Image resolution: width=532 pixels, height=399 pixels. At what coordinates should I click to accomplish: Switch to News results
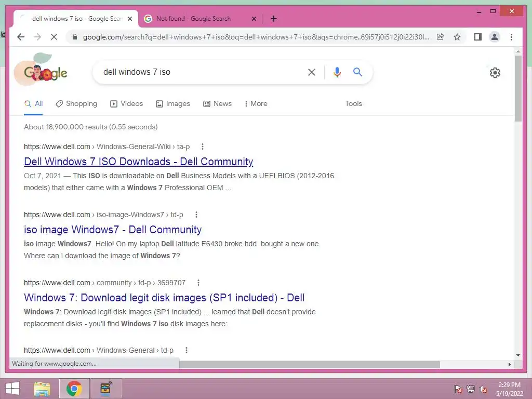[217, 104]
